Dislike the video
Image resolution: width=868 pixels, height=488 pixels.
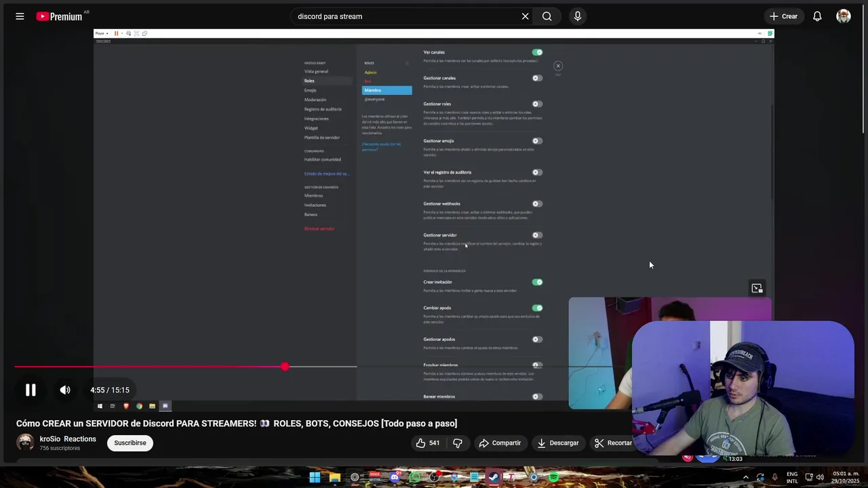pyautogui.click(x=458, y=443)
